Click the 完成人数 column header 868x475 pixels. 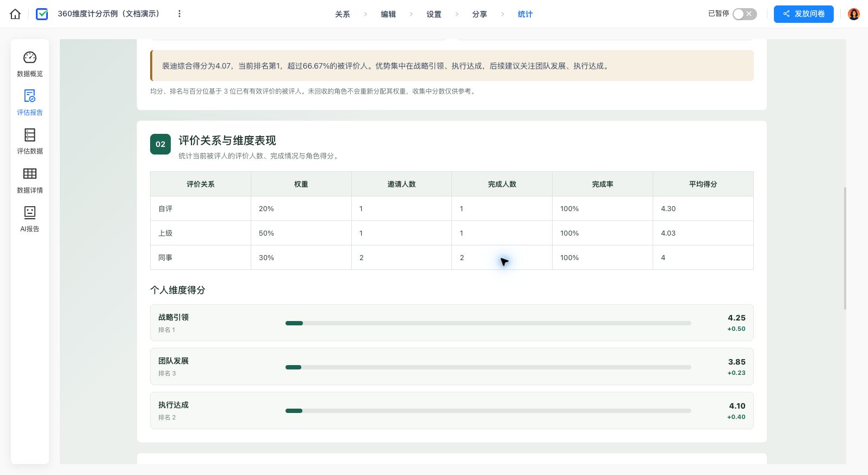click(502, 184)
